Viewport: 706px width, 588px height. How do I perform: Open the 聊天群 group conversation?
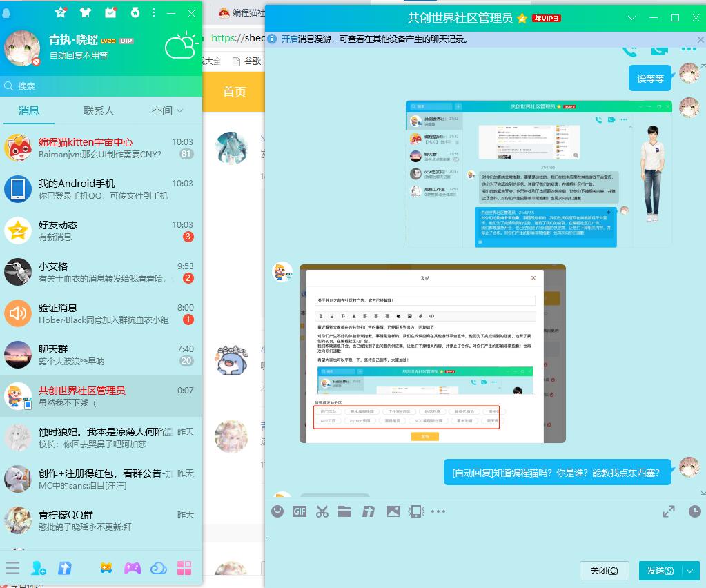[x=101, y=355]
